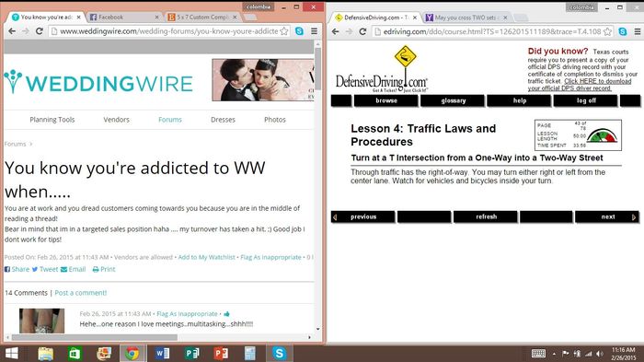
Task: Click the refresh lesson button
Action: tap(486, 216)
